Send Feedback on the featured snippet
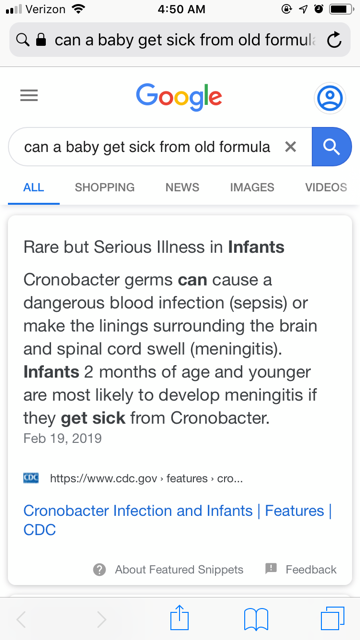Screen dimensions: 360x640 click(301, 569)
